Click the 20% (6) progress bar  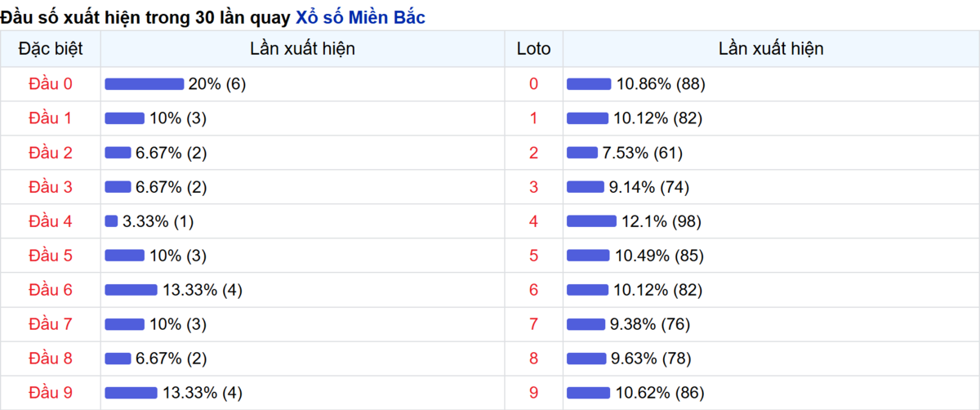145,84
